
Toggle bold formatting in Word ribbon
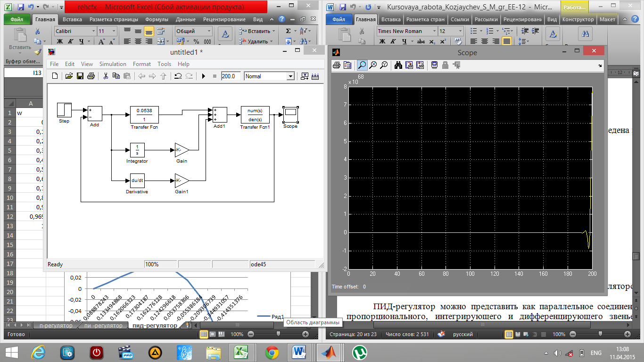(x=382, y=41)
